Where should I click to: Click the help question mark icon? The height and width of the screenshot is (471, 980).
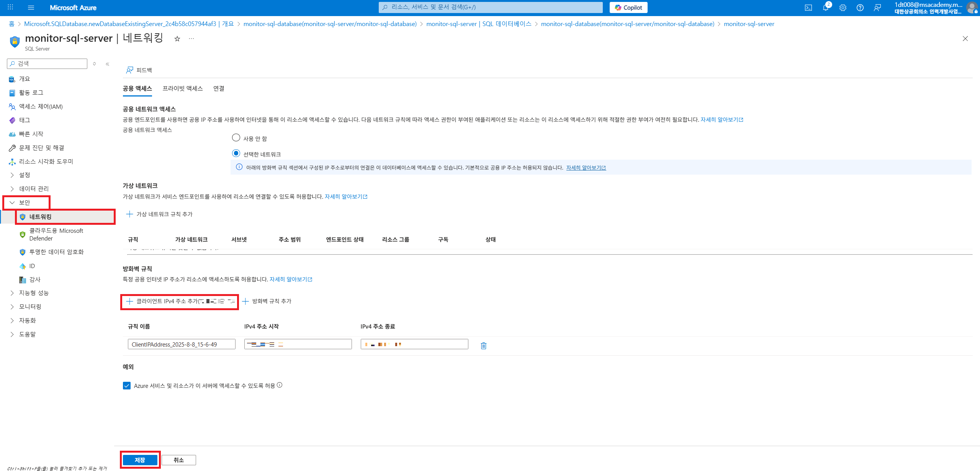click(860, 8)
